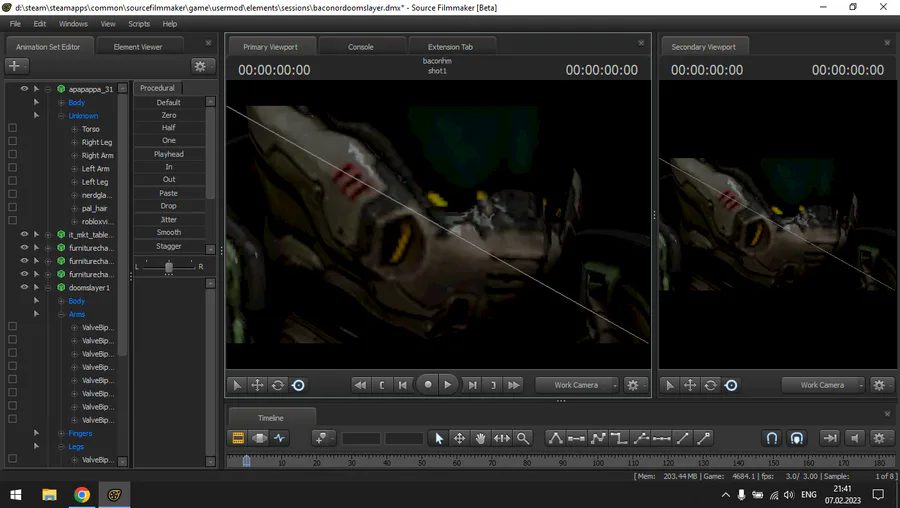
Task: Tick the checkbox beside robloxvi...
Action: [13, 220]
